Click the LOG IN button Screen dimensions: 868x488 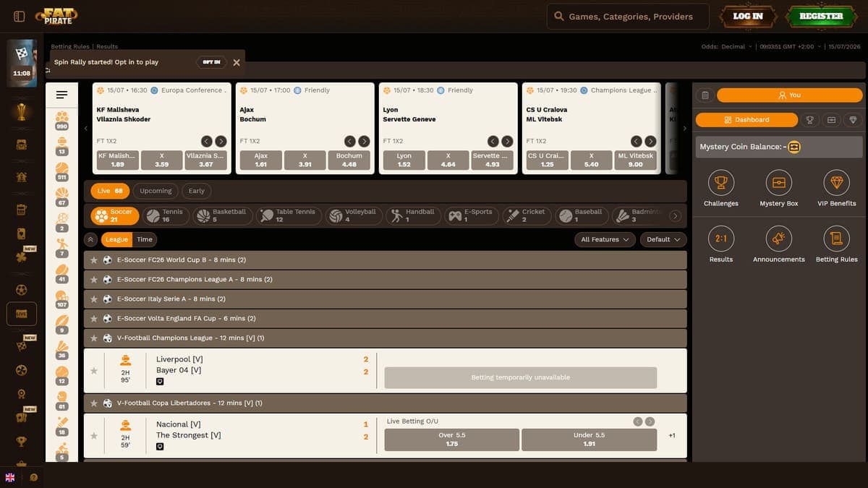(748, 16)
